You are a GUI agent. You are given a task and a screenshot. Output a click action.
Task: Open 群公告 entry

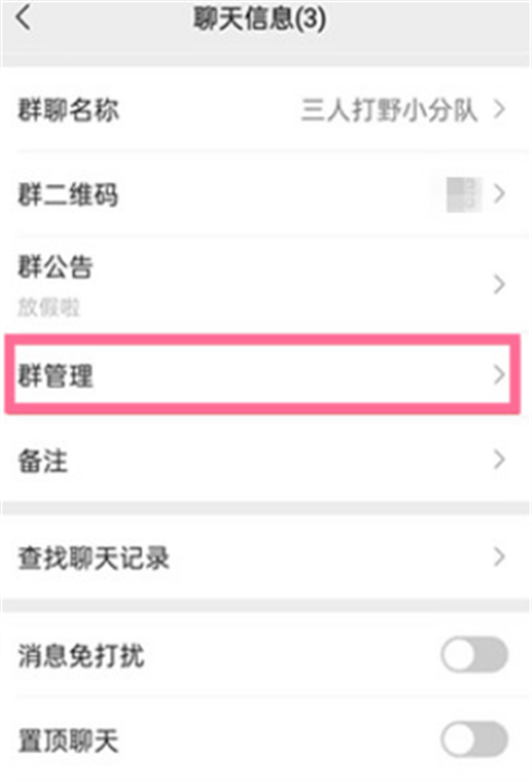tap(266, 285)
